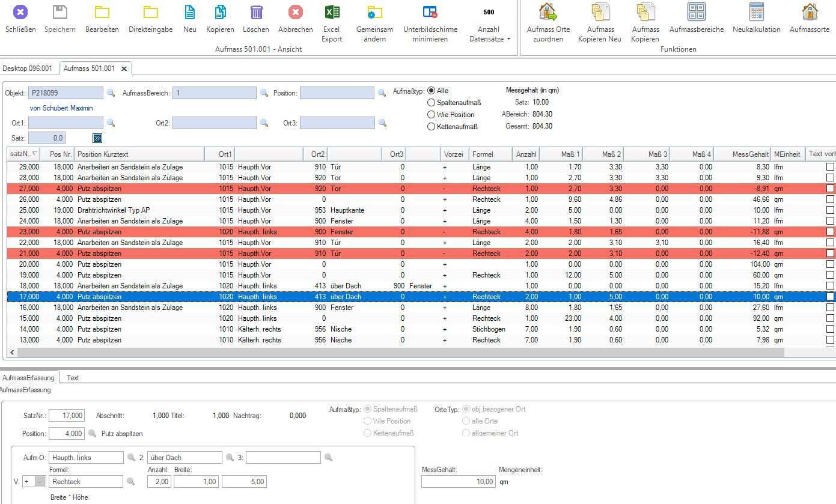This screenshot has width=836, height=504.
Task: Open the Neukalkulation calculator function
Action: point(756,13)
